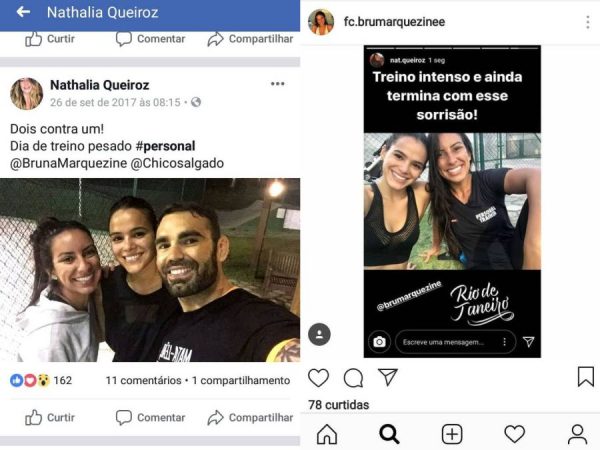Image resolution: width=600 pixels, height=450 pixels.
Task: Open the three-dot menu on Facebook post
Action: (277, 84)
